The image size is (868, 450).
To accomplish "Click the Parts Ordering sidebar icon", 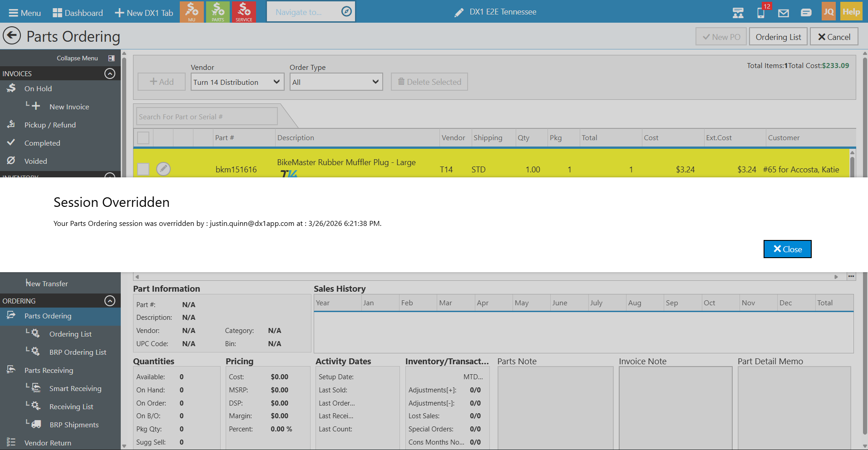I will click(11, 315).
